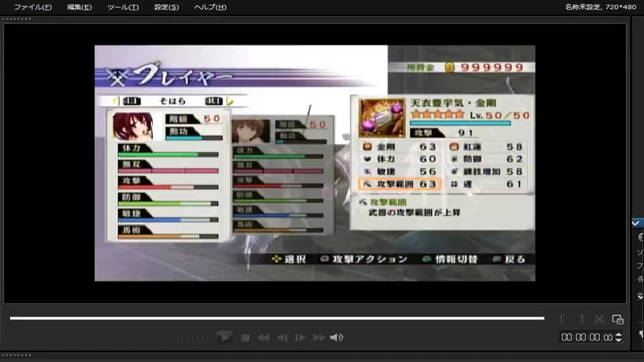This screenshot has height=362, width=644.
Task: Open the volume speaker control
Action: point(336,337)
